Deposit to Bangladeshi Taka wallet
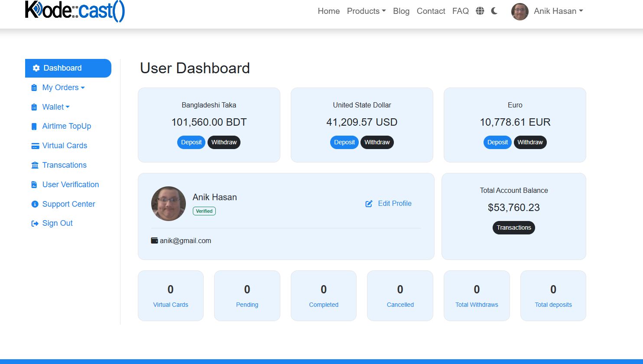Screen dimensions: 643x364 (x=192, y=142)
